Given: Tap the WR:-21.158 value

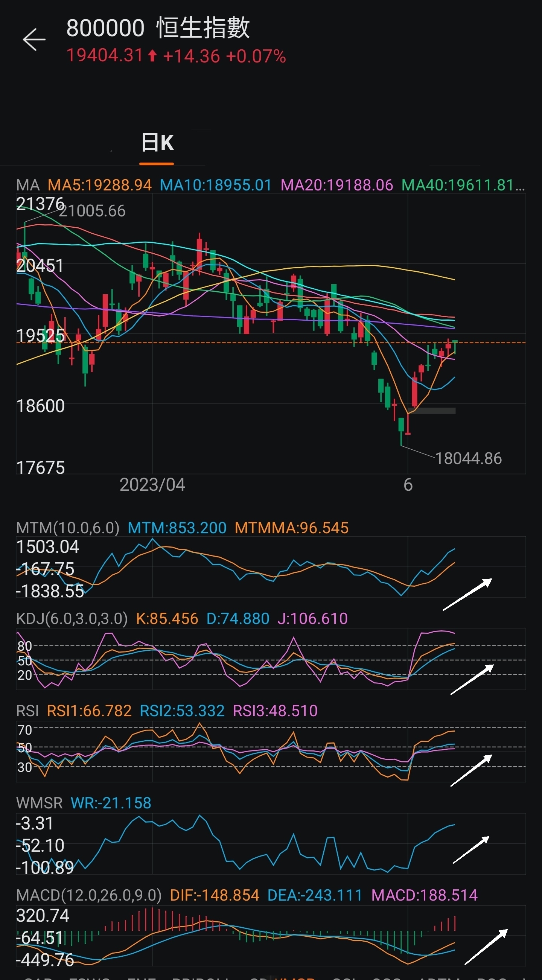Looking at the screenshot, I should (x=111, y=803).
